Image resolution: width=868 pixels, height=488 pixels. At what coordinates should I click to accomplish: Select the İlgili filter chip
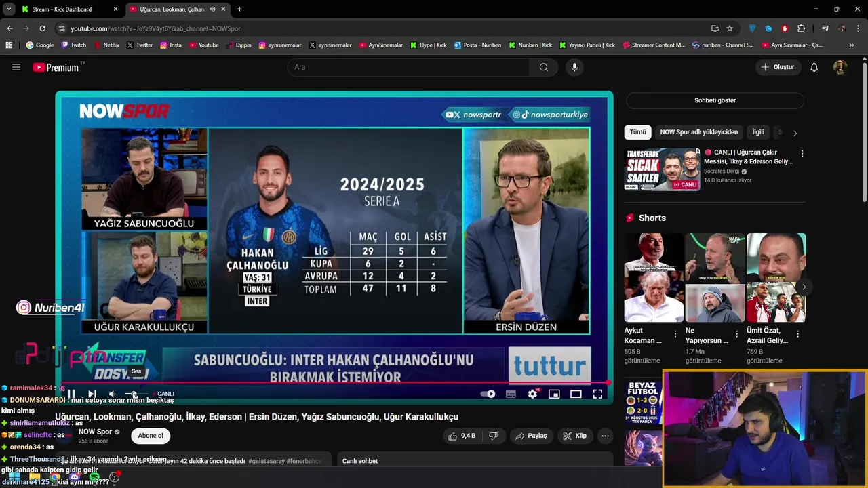[758, 132]
